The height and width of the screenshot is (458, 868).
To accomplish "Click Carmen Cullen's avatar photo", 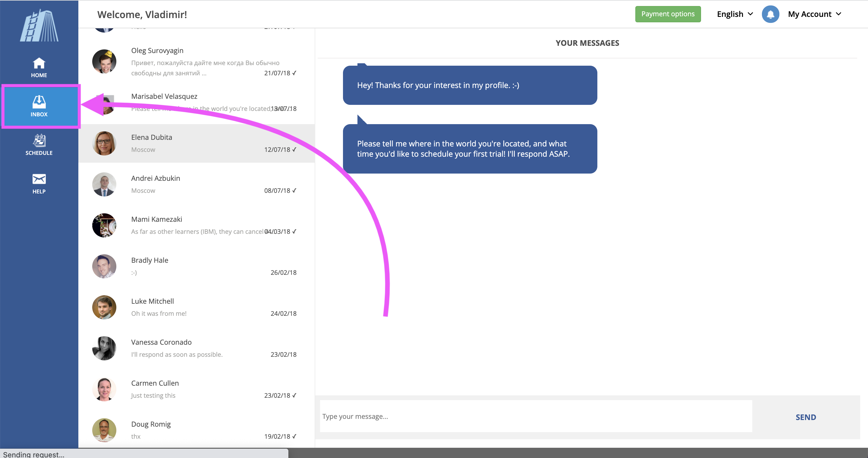I will pyautogui.click(x=104, y=389).
